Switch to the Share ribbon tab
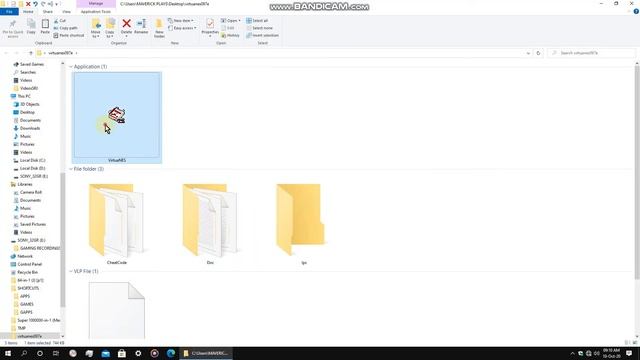Viewport: 640px width, 360px height. 47,12
